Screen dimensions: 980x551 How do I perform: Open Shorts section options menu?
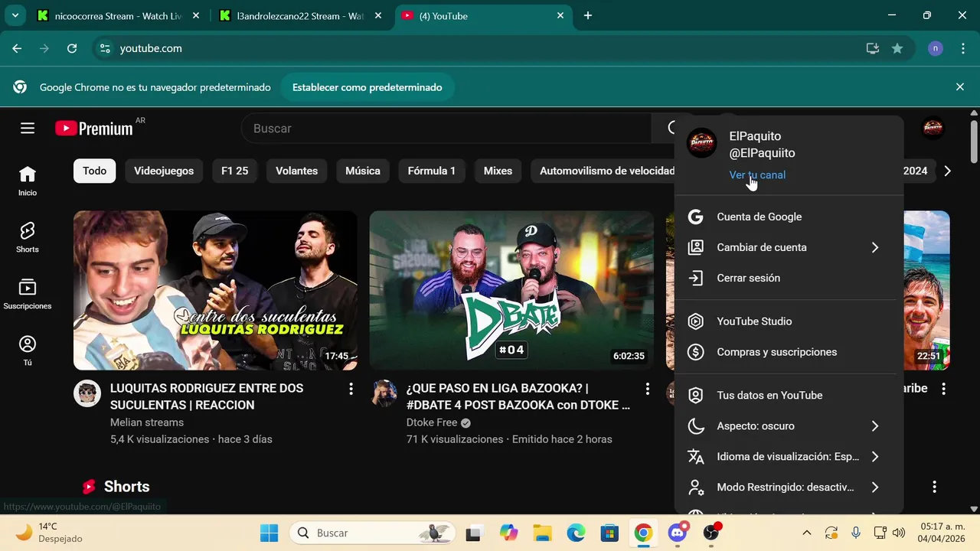coord(934,487)
